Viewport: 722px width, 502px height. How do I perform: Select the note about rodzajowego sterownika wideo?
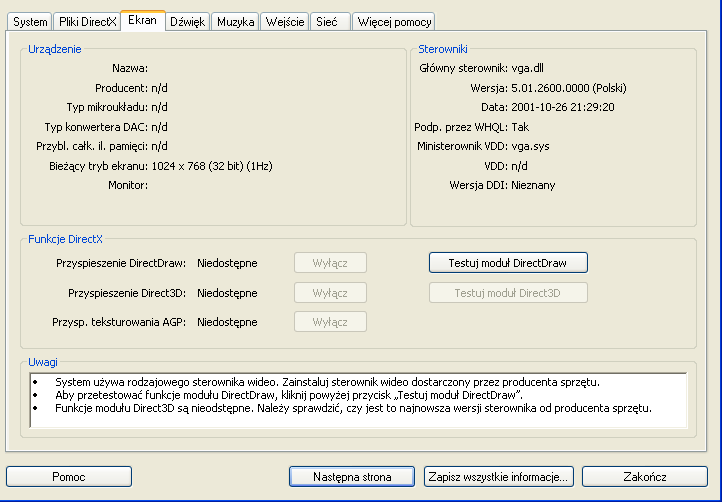(x=327, y=382)
